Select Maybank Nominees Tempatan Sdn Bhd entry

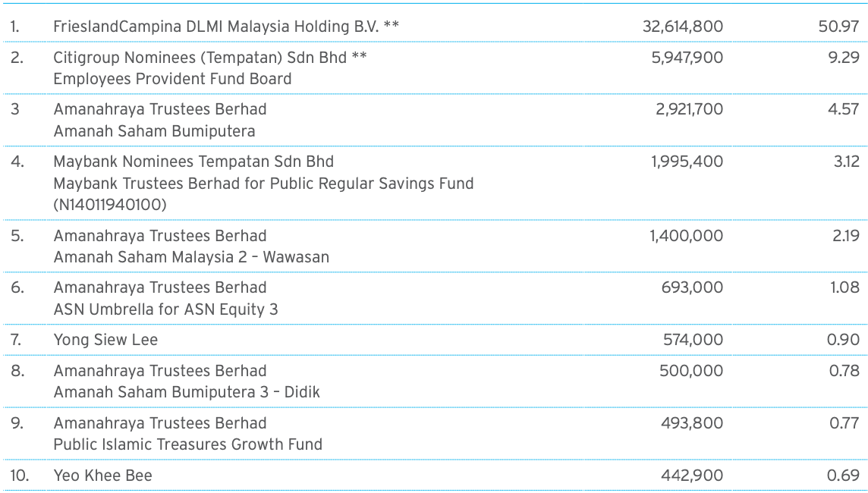pos(193,162)
